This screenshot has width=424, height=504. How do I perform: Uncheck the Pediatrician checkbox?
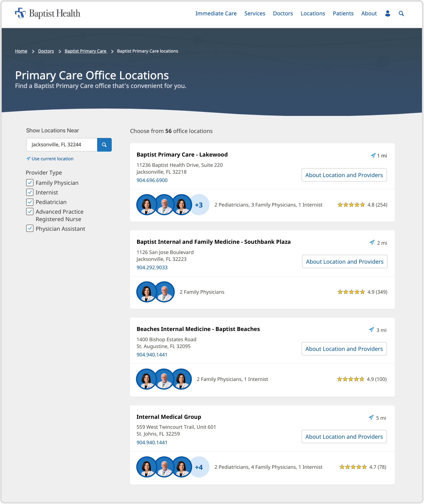pyautogui.click(x=30, y=202)
